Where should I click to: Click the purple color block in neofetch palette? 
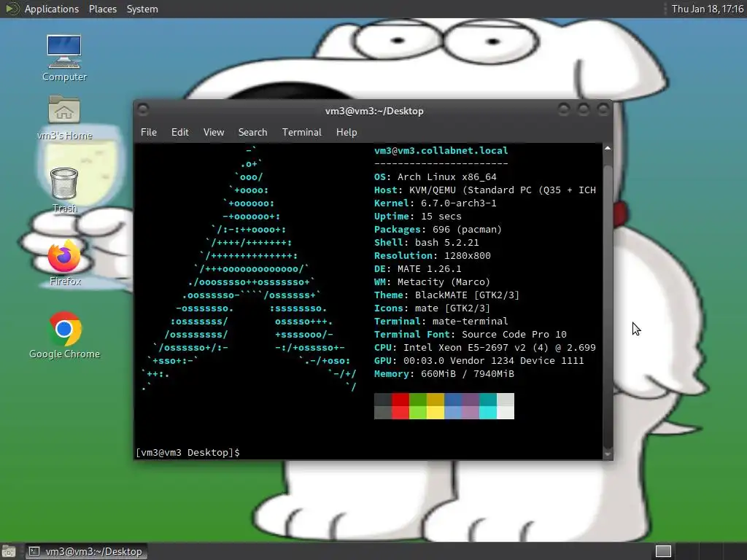pyautogui.click(x=471, y=406)
